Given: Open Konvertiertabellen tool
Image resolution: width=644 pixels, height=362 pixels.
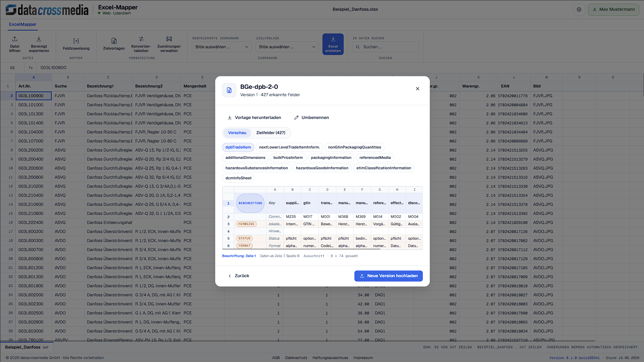Looking at the screenshot, I should coord(141,44).
